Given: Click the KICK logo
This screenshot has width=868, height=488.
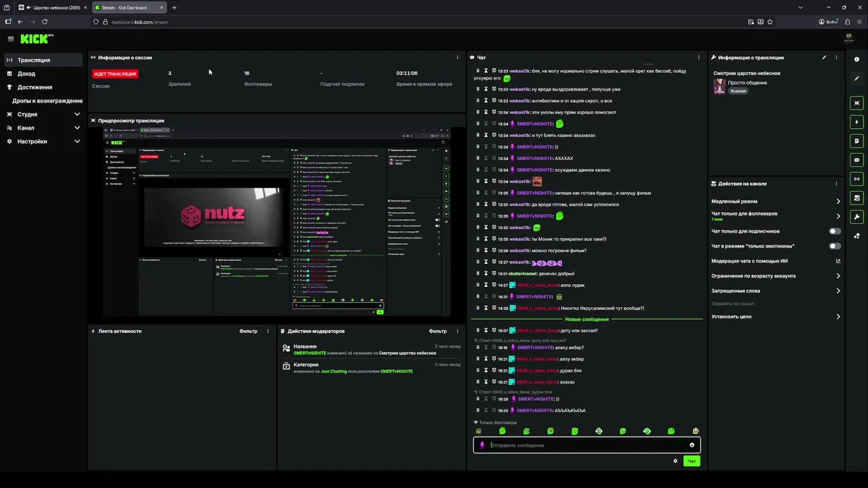Looking at the screenshot, I should (37, 39).
